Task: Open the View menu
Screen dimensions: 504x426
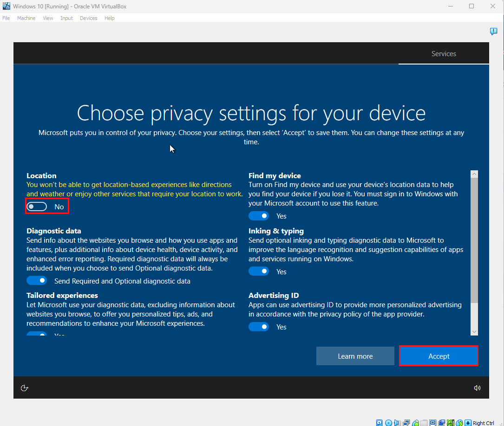Action: point(48,18)
